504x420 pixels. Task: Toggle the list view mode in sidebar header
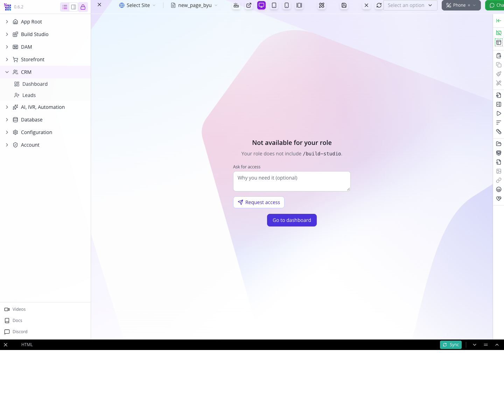tap(65, 7)
